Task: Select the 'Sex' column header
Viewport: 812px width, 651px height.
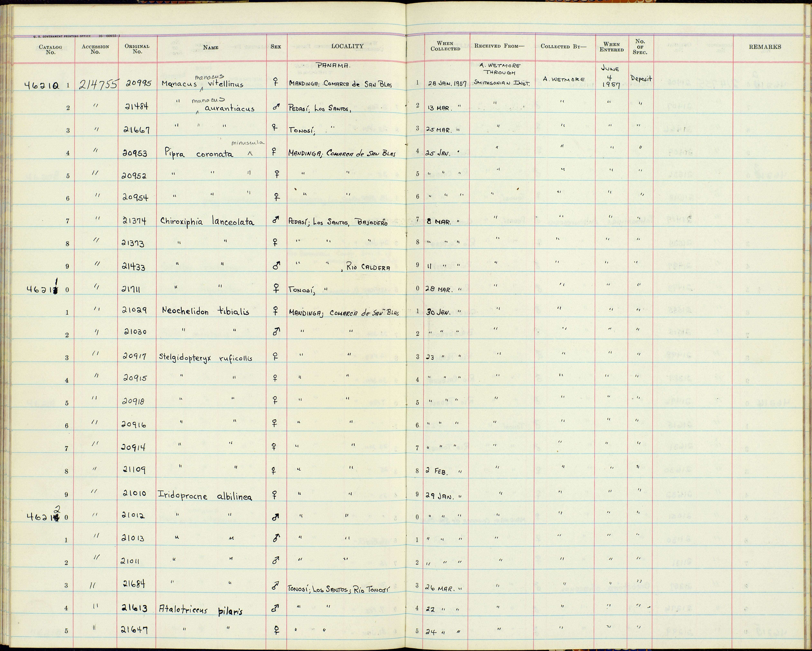Action: [x=276, y=47]
